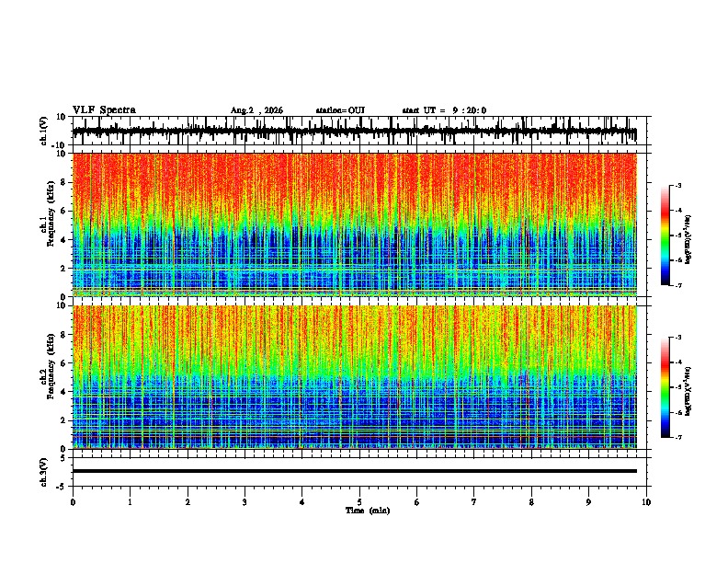Viewport: 728px width, 563px height.
Task: Select the 'Aug.2 , 2026' date text
Action: click(x=256, y=110)
